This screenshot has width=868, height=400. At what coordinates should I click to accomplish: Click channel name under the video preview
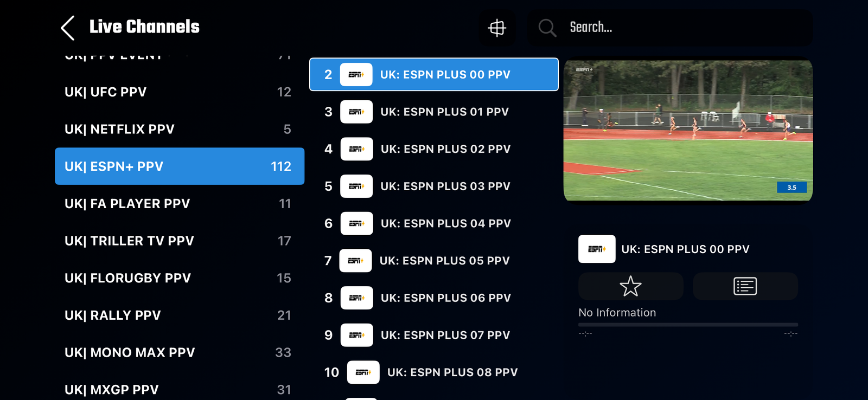pos(685,249)
